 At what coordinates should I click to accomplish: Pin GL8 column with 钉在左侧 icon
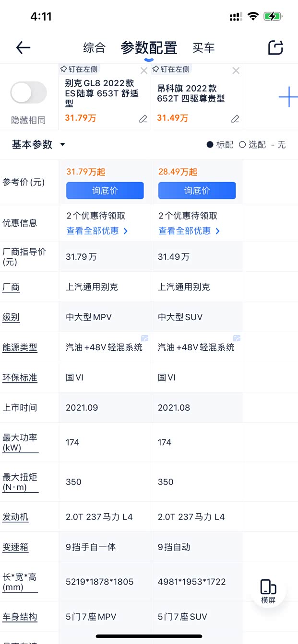click(79, 69)
